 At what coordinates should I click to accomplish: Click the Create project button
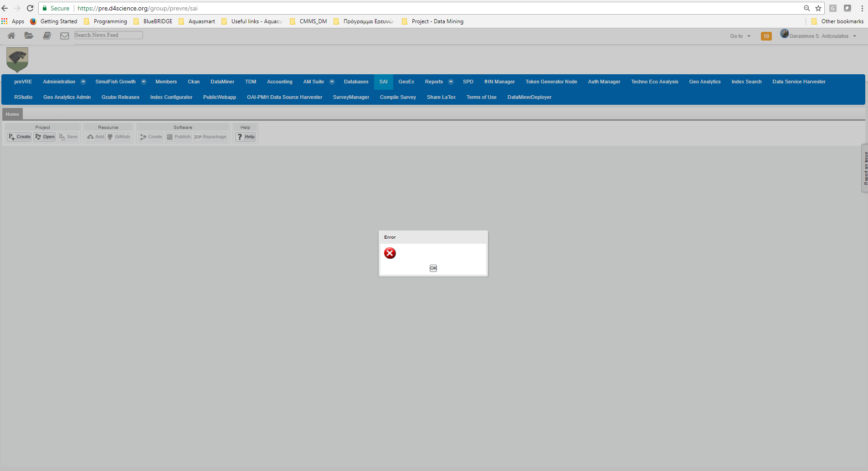19,137
